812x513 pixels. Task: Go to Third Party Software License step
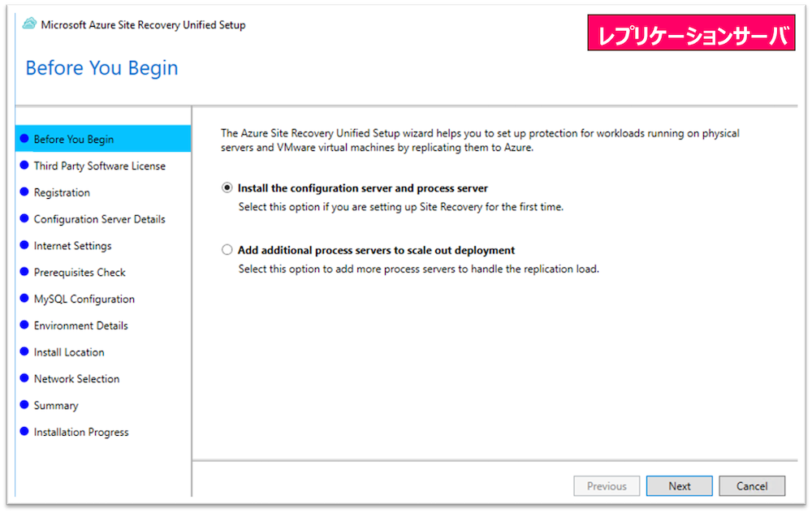99,166
